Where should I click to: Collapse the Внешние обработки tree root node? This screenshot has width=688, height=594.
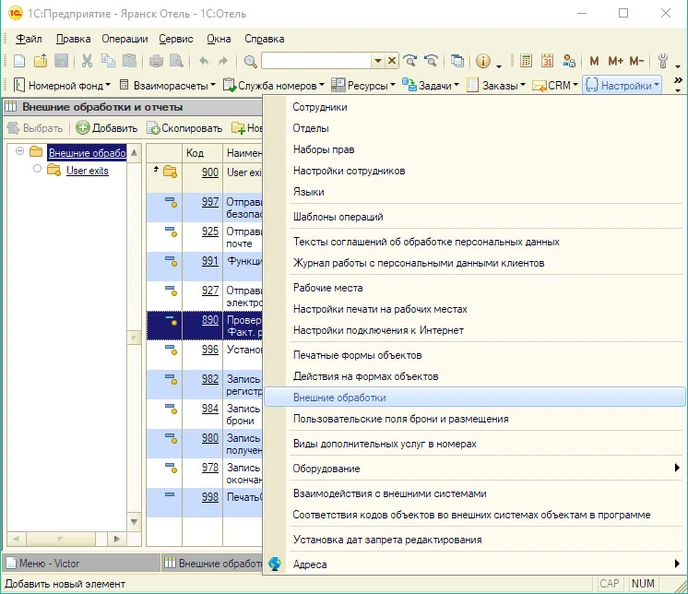[x=20, y=152]
